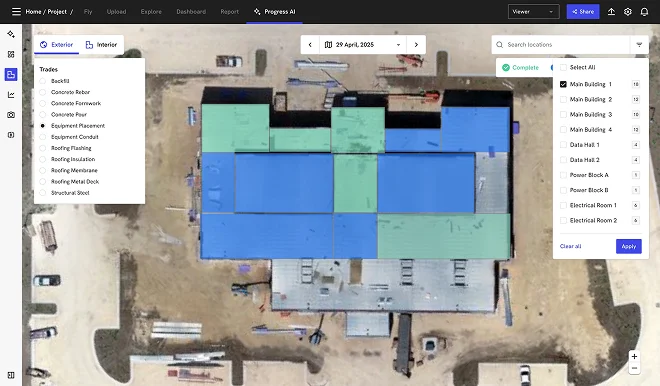The height and width of the screenshot is (386, 660).
Task: Select the Backfill trade
Action: pyautogui.click(x=43, y=81)
